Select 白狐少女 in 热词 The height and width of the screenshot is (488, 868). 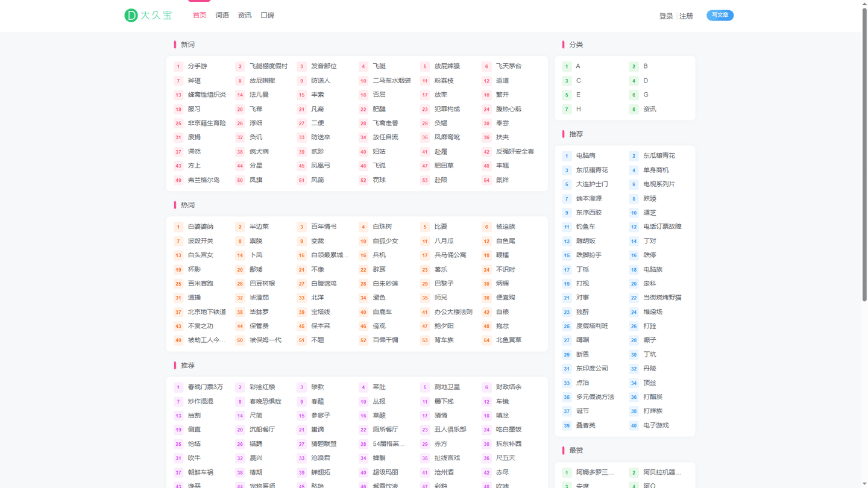click(385, 241)
